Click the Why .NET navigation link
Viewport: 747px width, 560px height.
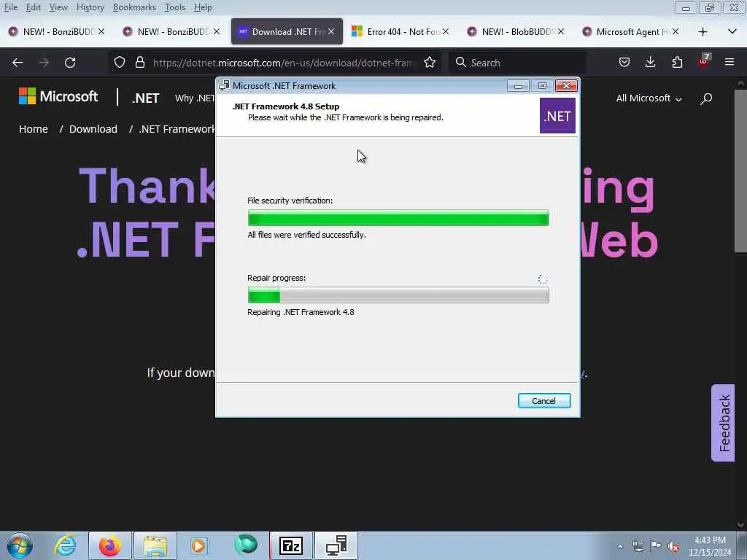click(195, 98)
